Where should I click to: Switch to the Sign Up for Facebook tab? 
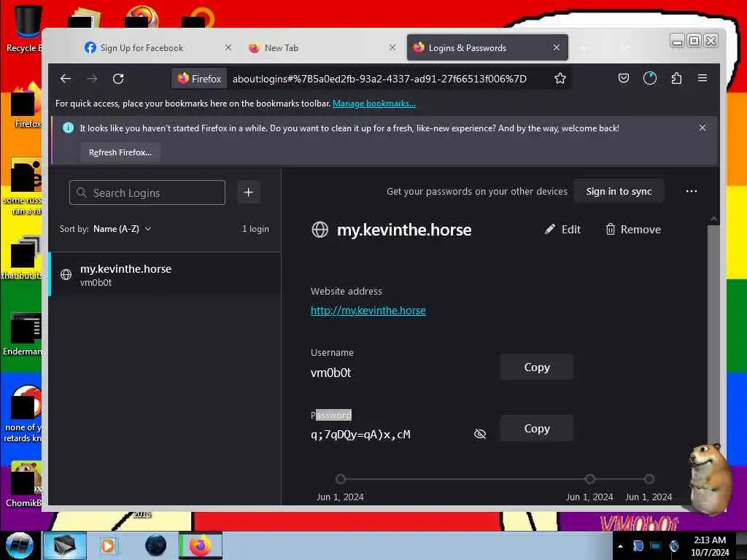(x=159, y=47)
